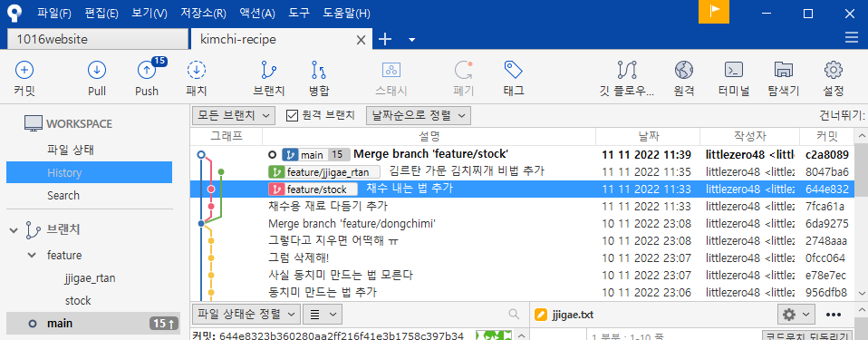The height and width of the screenshot is (340, 868).
Task: Click the search magnifier in file panel
Action: 515,315
